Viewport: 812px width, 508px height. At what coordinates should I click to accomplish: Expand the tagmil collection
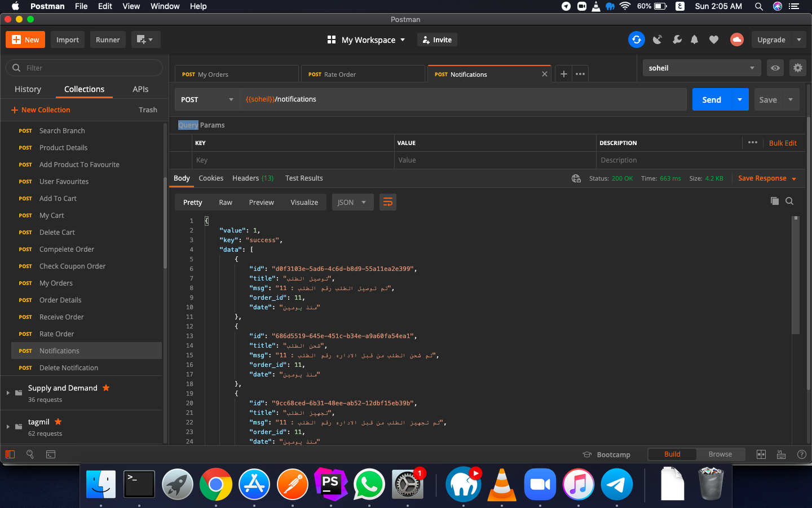pos(8,427)
